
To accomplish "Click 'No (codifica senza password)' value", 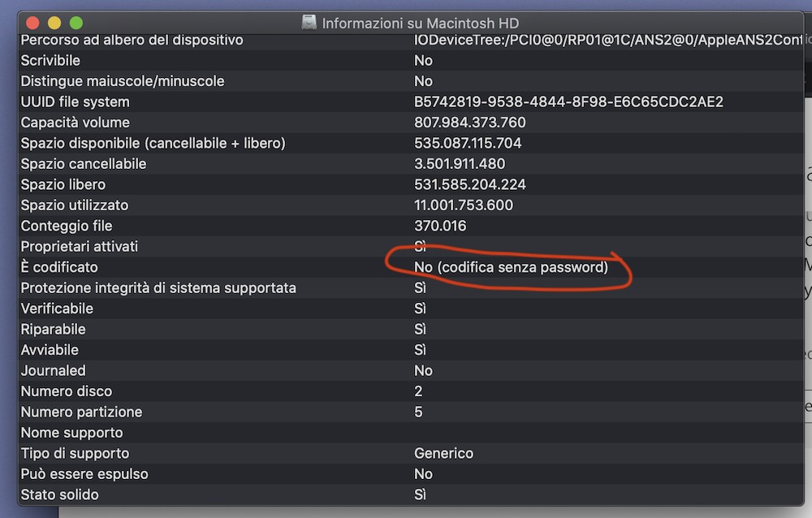I will (x=511, y=267).
